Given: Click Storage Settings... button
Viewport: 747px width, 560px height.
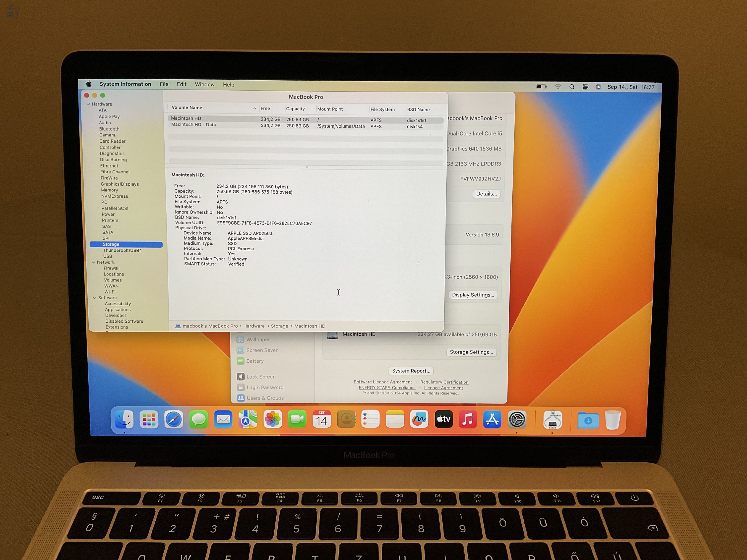Looking at the screenshot, I should point(471,352).
